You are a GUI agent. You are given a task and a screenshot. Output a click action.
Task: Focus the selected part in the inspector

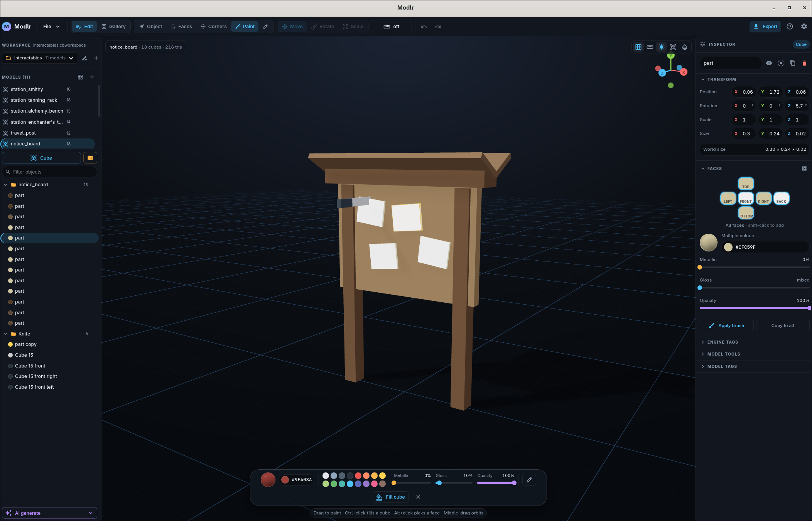click(x=781, y=63)
